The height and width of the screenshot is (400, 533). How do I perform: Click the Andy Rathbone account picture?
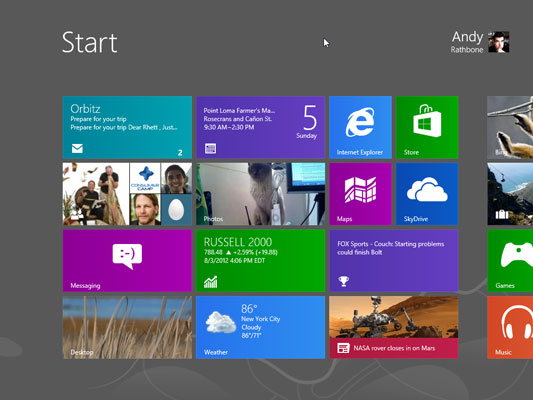pyautogui.click(x=499, y=42)
